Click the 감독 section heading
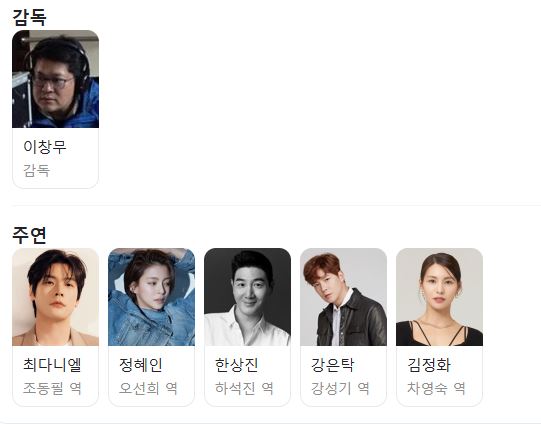Viewport: 541px width, 424px height. 29,17
